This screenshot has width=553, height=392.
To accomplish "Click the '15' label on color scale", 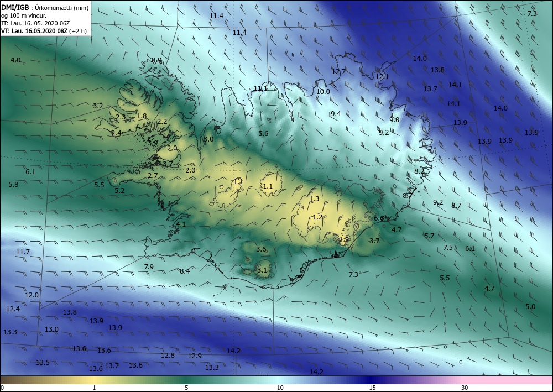I will pos(372,388).
